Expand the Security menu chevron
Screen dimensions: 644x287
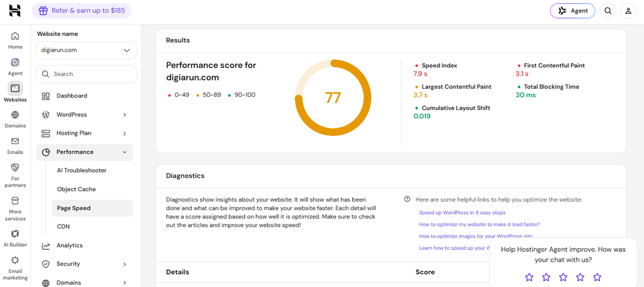[125, 264]
